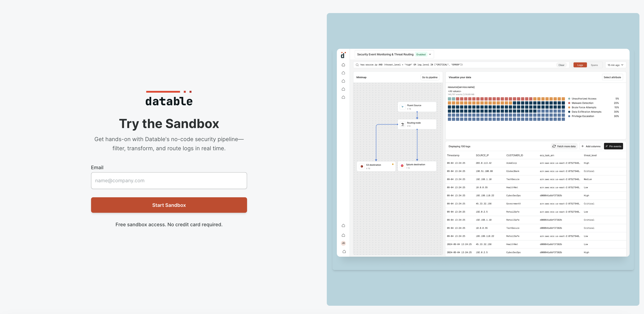Select the Splunk destination node icon
Screen dimensions: 644x314
click(402, 166)
